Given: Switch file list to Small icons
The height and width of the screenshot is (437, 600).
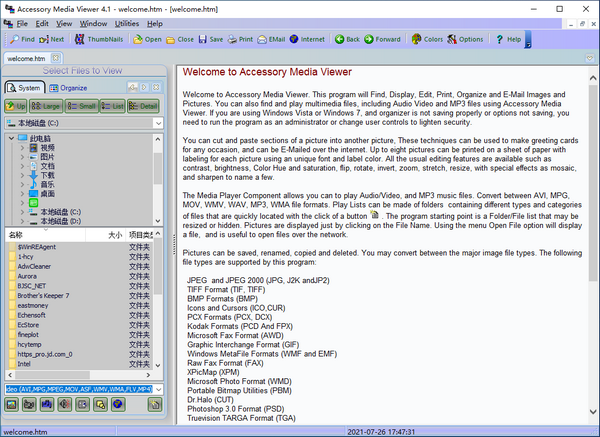Looking at the screenshot, I should pos(82,106).
